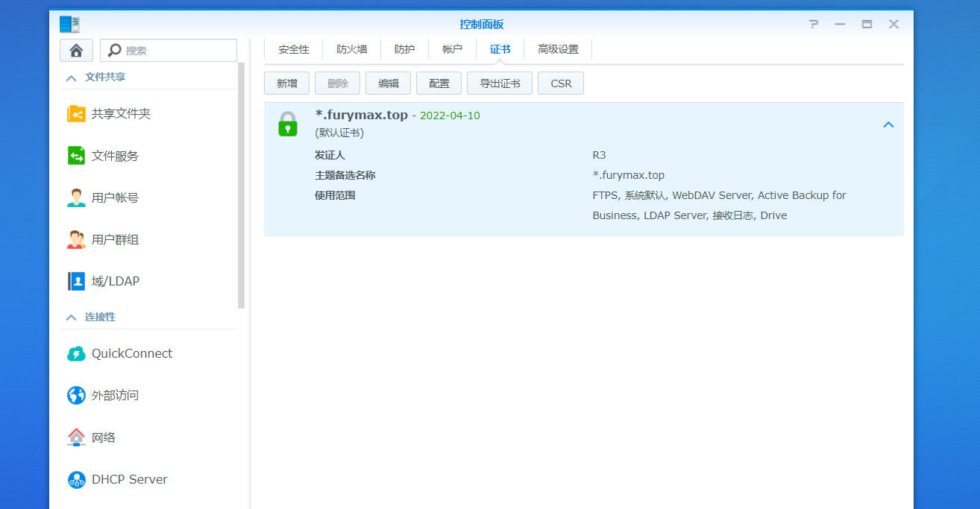Viewport: 980px width, 509px height.
Task: Click the DHCP Server sidebar label
Action: coord(130,479)
